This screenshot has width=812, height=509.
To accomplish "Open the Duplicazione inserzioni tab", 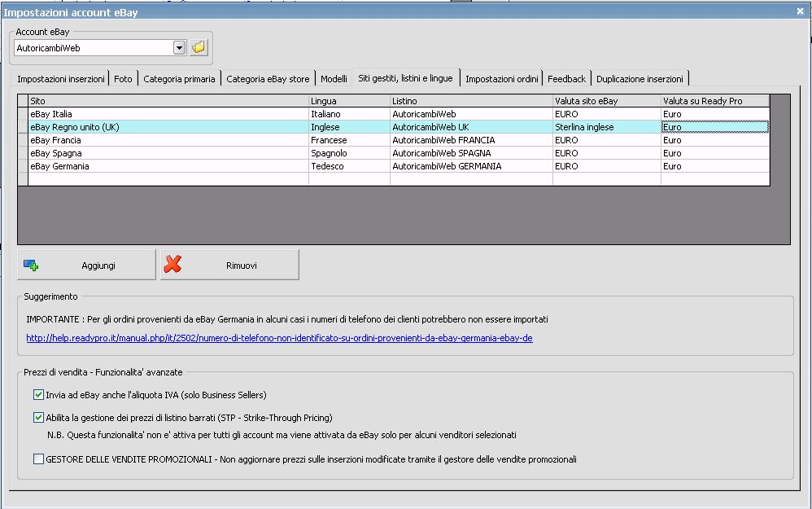I will 640,79.
